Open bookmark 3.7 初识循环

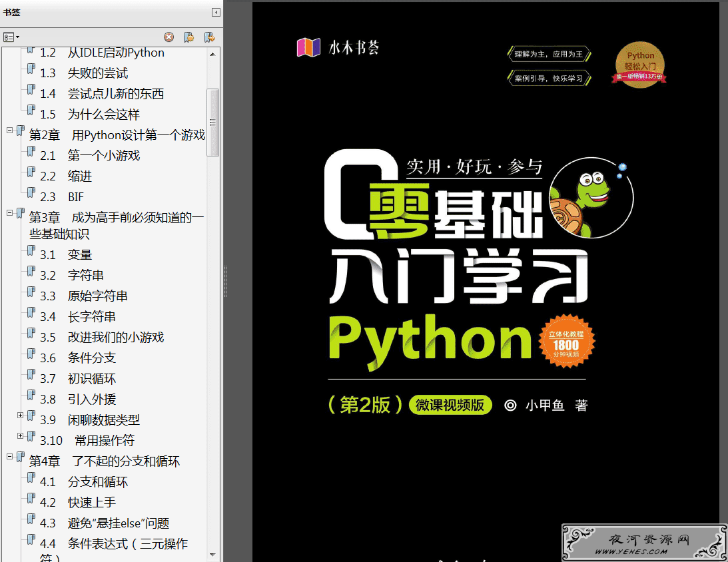coord(78,379)
